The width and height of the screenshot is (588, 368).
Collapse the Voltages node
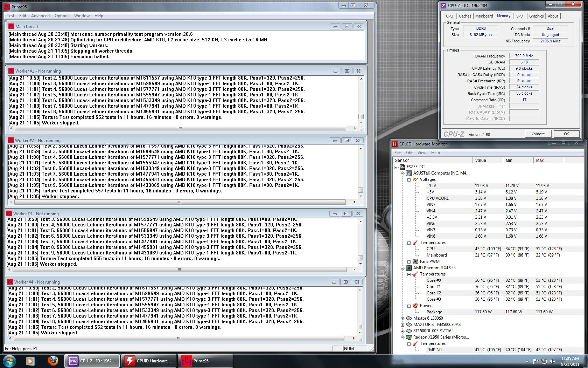(409, 180)
